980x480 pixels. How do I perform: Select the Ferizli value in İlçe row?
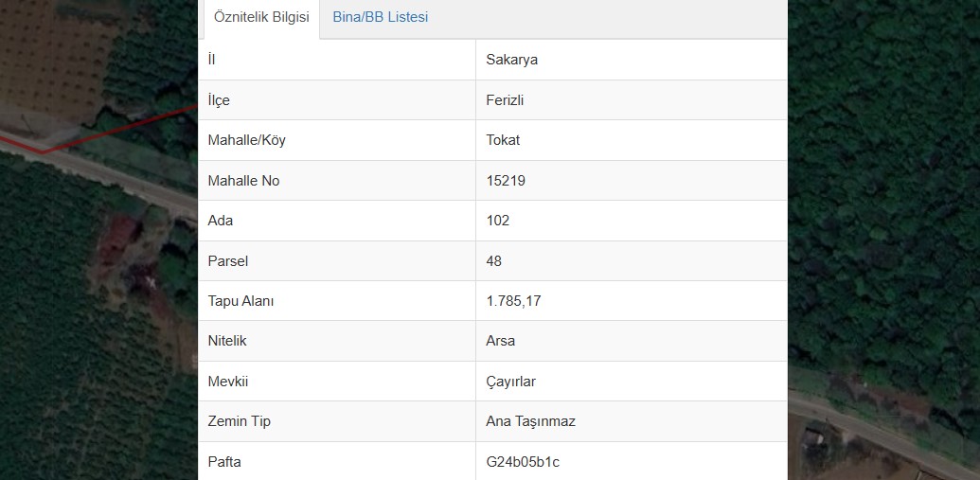coord(505,100)
